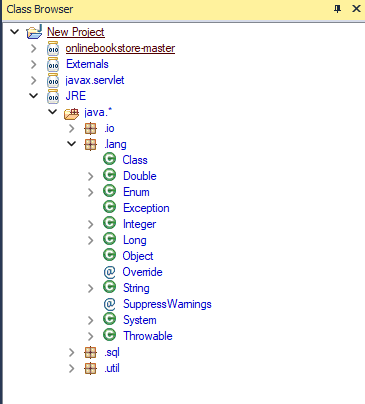Expand the onlinebookstore-master node
The width and height of the screenshot is (365, 404).
[x=34, y=48]
